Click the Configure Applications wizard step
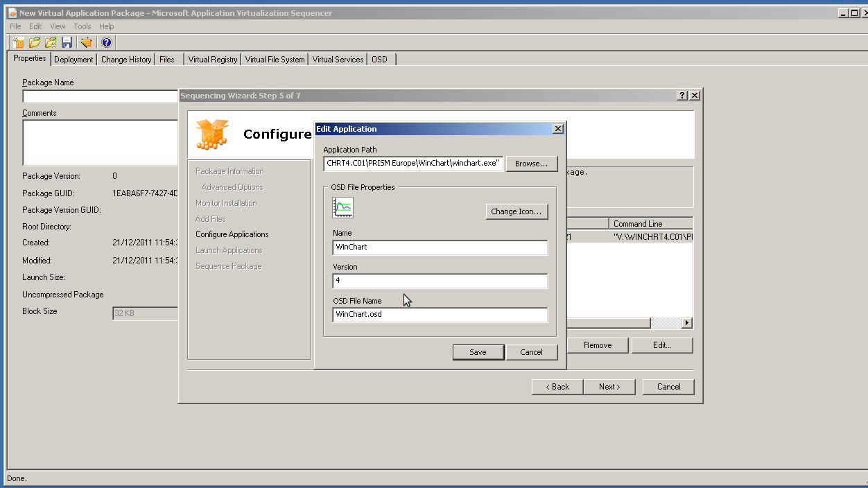The height and width of the screenshot is (488, 868). 232,234
